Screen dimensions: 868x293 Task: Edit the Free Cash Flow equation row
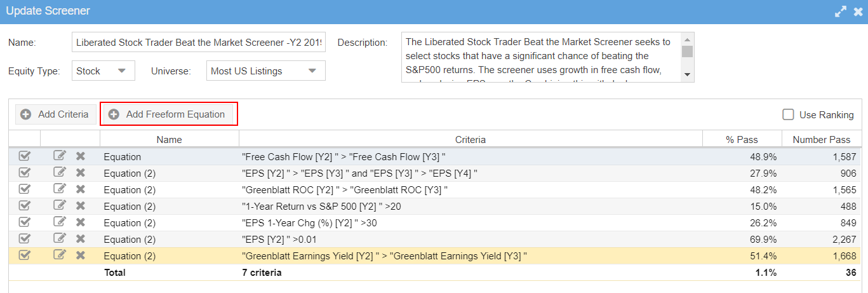[60, 156]
